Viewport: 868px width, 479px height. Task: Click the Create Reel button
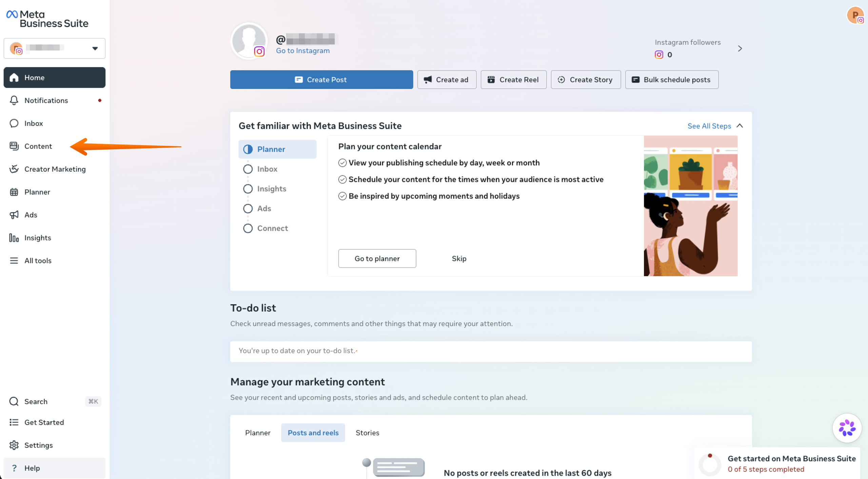513,80
